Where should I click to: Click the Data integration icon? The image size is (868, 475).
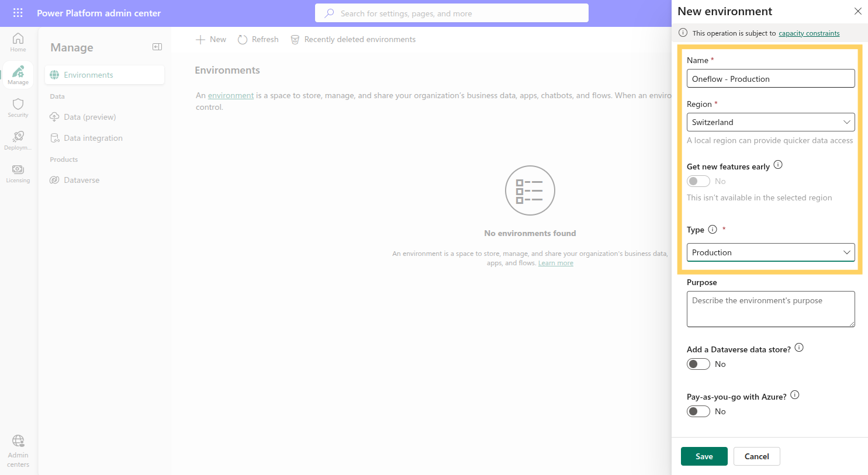click(54, 138)
